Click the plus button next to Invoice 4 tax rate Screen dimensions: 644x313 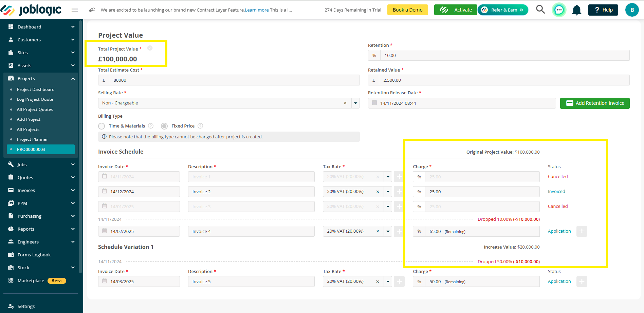(x=399, y=231)
